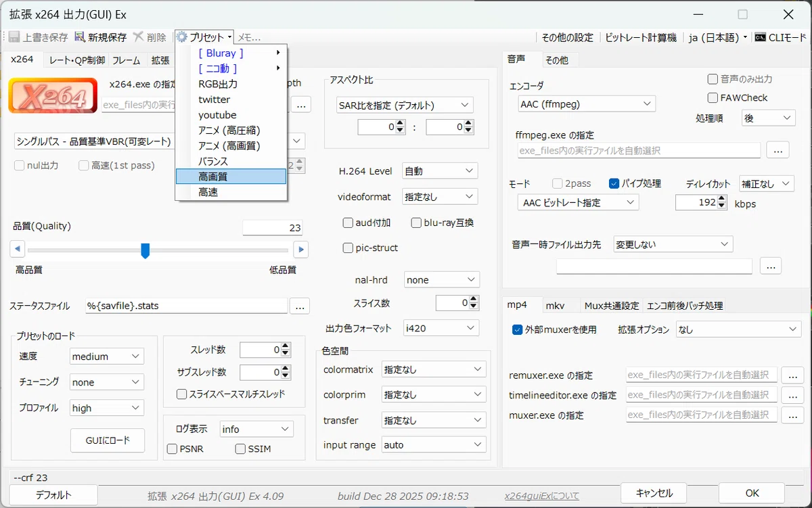Click the 削除 delete toolbar icon
The height and width of the screenshot is (508, 812).
(x=138, y=37)
